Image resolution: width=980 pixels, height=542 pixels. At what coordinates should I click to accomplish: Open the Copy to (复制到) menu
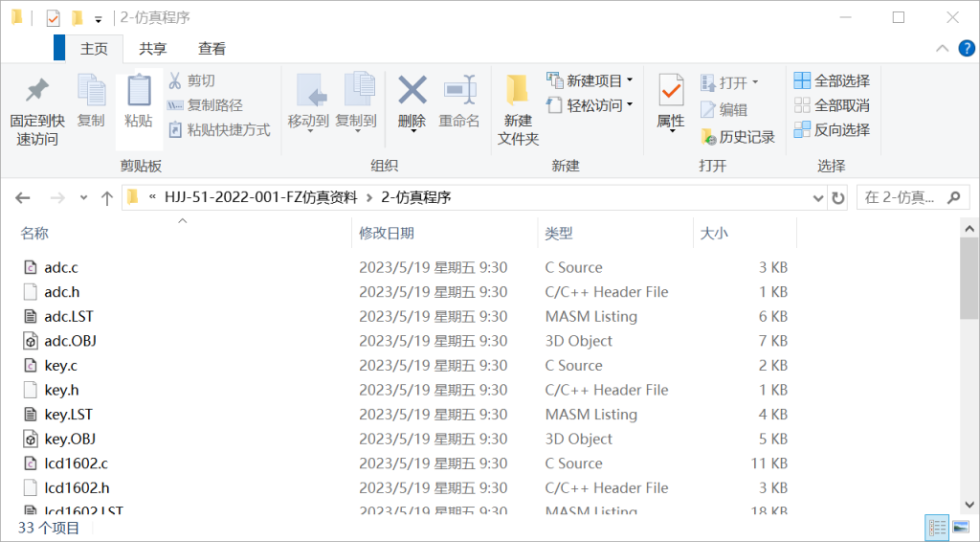click(356, 103)
